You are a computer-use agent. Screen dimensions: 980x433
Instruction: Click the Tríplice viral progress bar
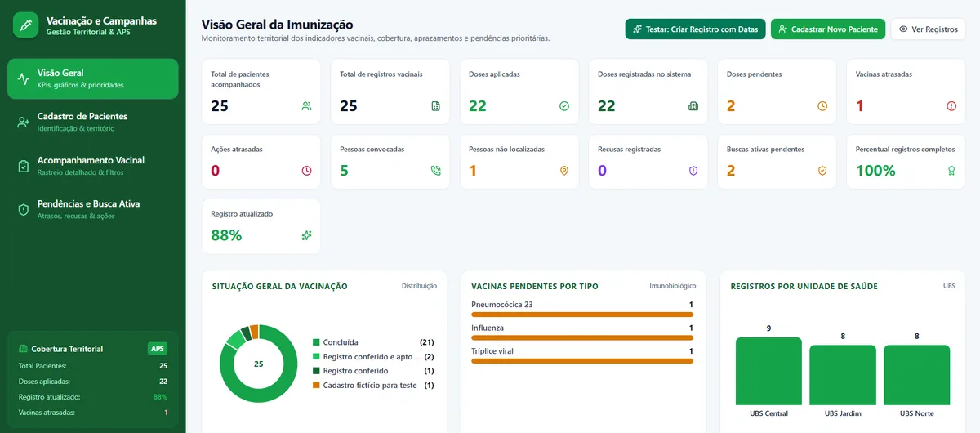[x=582, y=360]
